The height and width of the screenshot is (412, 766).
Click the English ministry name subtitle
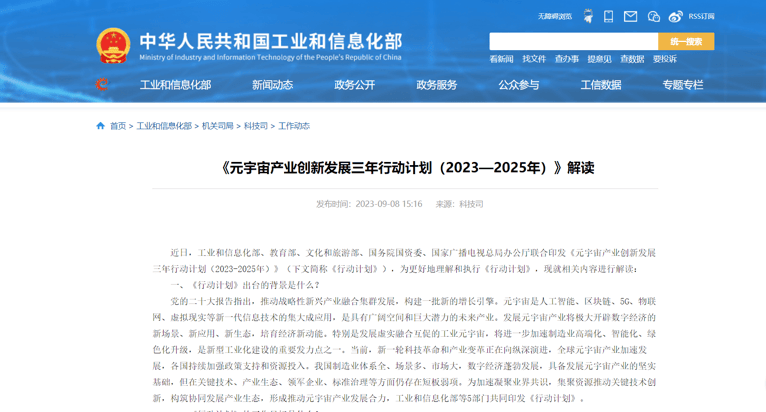pos(270,57)
